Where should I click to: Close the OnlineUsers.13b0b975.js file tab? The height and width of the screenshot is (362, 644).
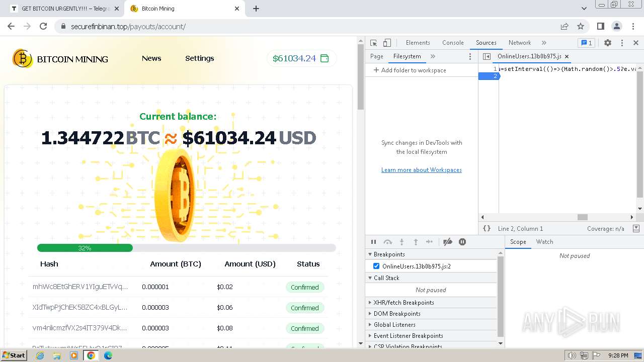[567, 56]
